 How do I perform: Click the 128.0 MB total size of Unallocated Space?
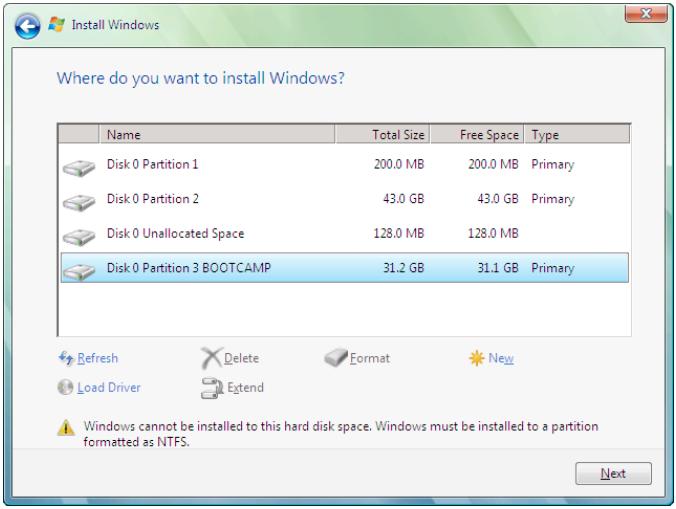point(399,233)
